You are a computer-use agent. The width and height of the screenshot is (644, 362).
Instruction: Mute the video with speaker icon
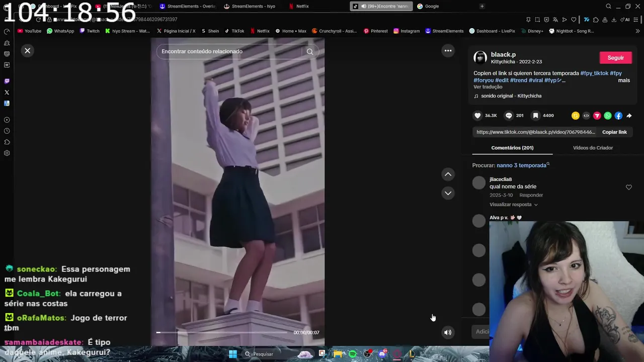pyautogui.click(x=448, y=332)
